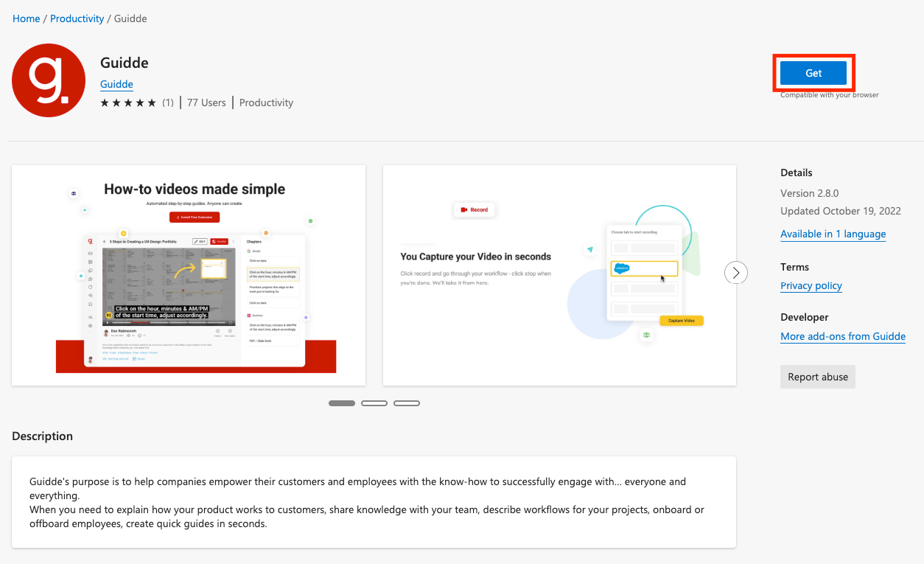Click the 'Capture your Video in seconds' screenshot
Viewport: 924px width, 564px height.
coord(559,274)
